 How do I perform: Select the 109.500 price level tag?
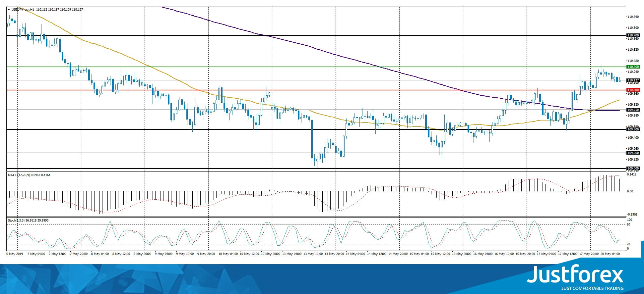[633, 129]
